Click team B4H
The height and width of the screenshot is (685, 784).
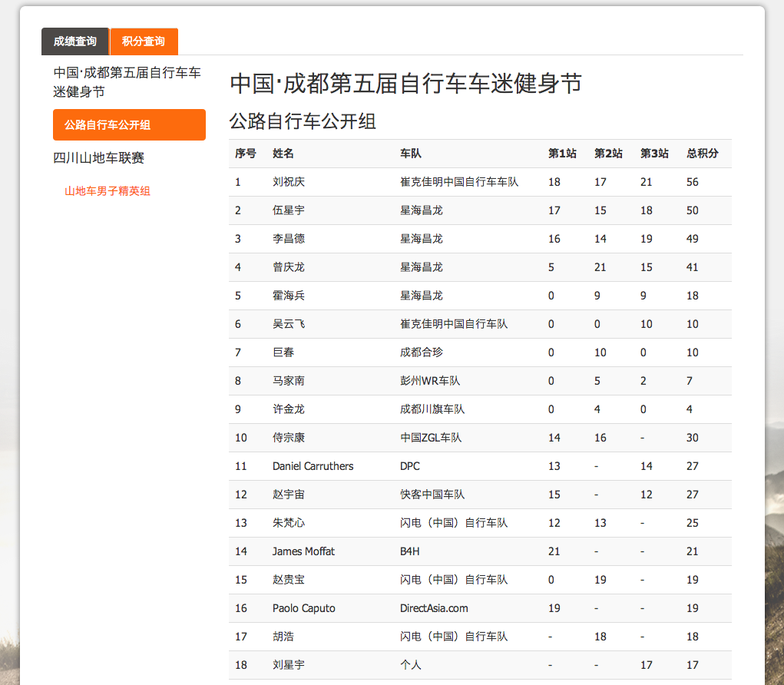click(x=410, y=551)
